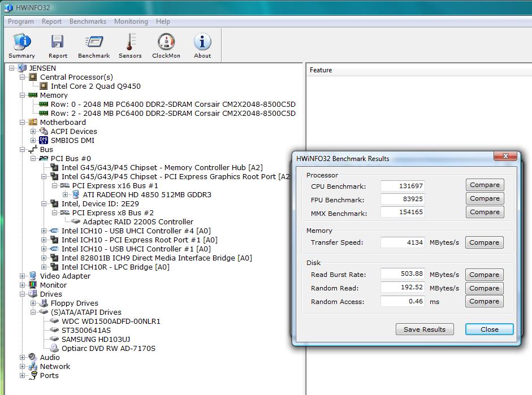The width and height of the screenshot is (532, 395).
Task: Expand the Audio node
Action: pyautogui.click(x=23, y=357)
